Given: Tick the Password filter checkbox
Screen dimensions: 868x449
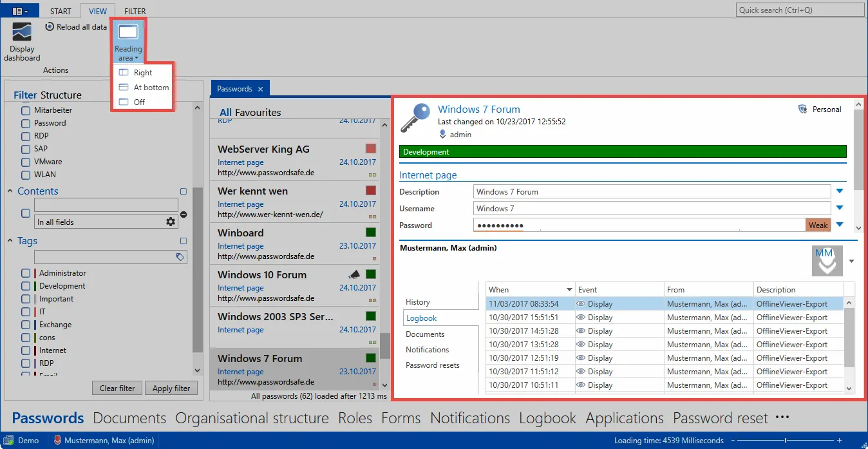Looking at the screenshot, I should pyautogui.click(x=26, y=123).
